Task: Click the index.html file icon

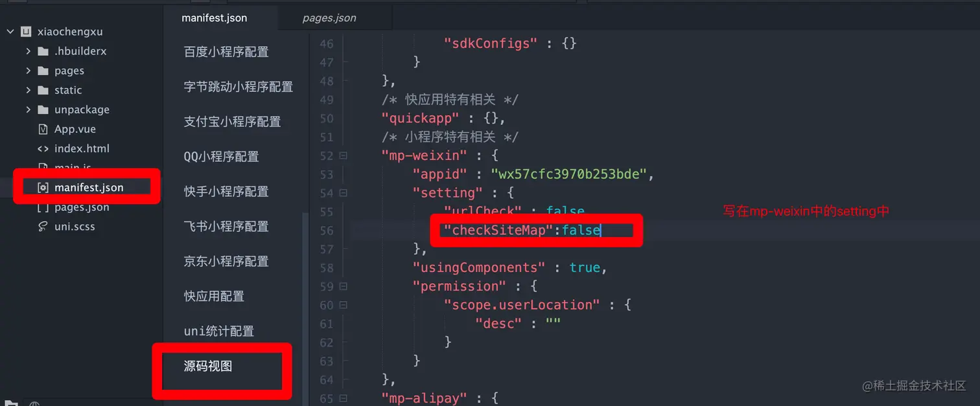Action: (x=43, y=148)
